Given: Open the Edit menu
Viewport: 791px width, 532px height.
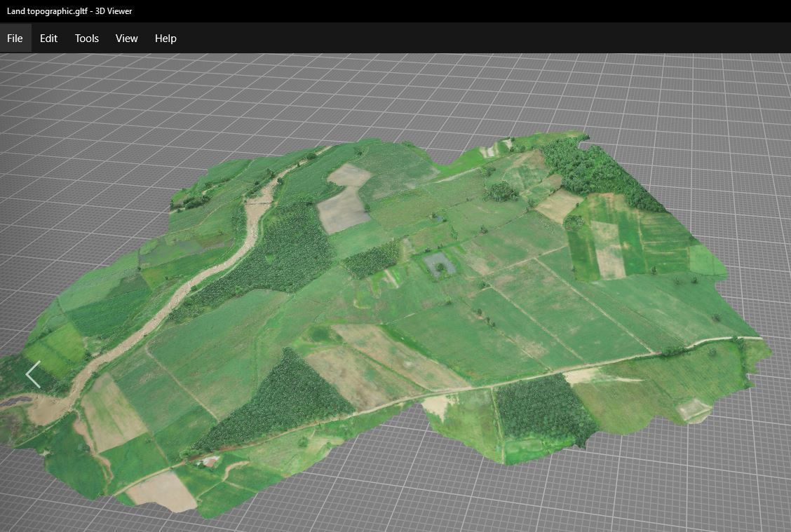Looking at the screenshot, I should (48, 39).
